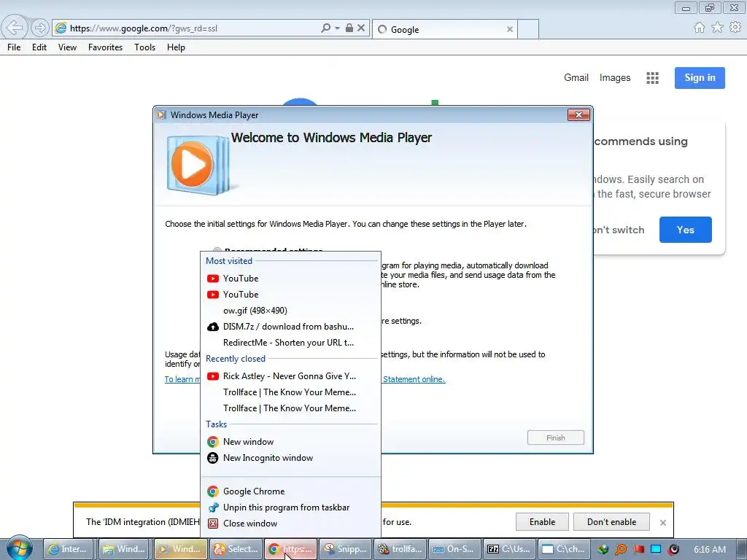The height and width of the screenshot is (560, 747).
Task: Open a new blank tab
Action: pyautogui.click(x=528, y=29)
